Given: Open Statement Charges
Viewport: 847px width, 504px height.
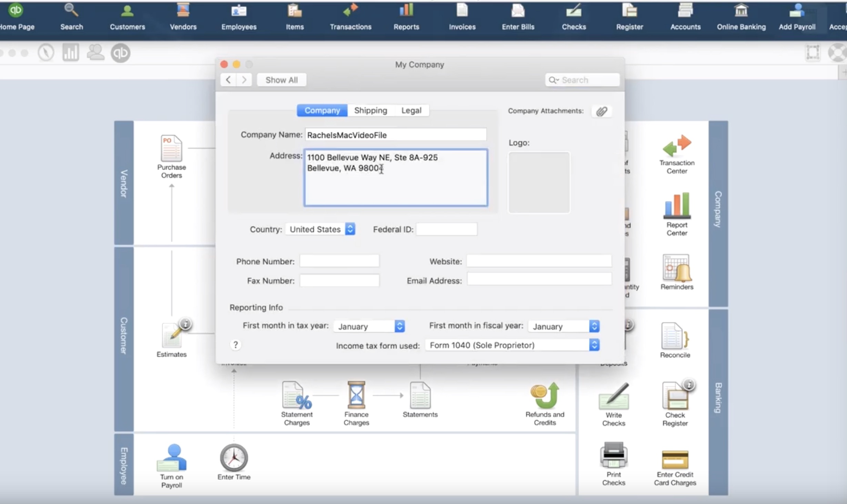Looking at the screenshot, I should point(297,403).
